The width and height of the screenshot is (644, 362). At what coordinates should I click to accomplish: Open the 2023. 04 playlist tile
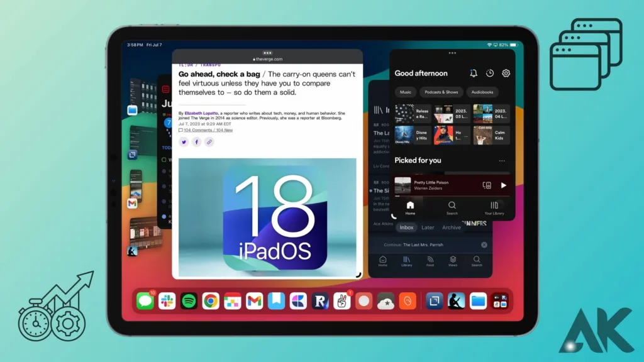pyautogui.click(x=491, y=114)
